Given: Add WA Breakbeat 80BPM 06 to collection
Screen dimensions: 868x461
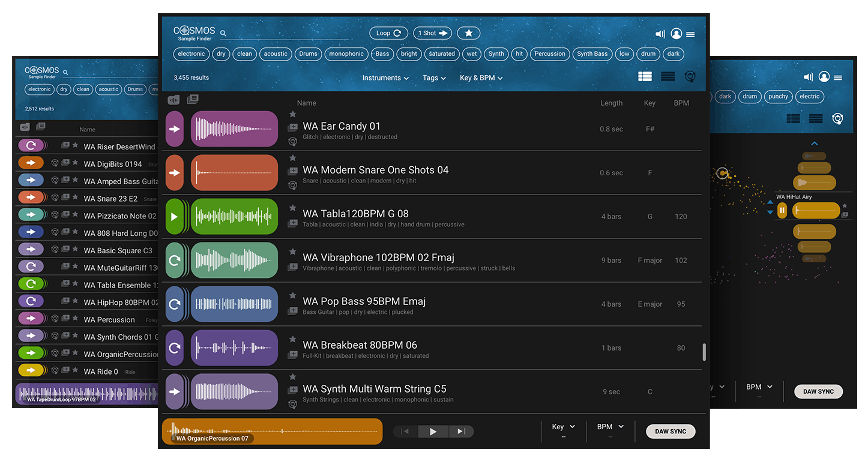Looking at the screenshot, I should [292, 355].
